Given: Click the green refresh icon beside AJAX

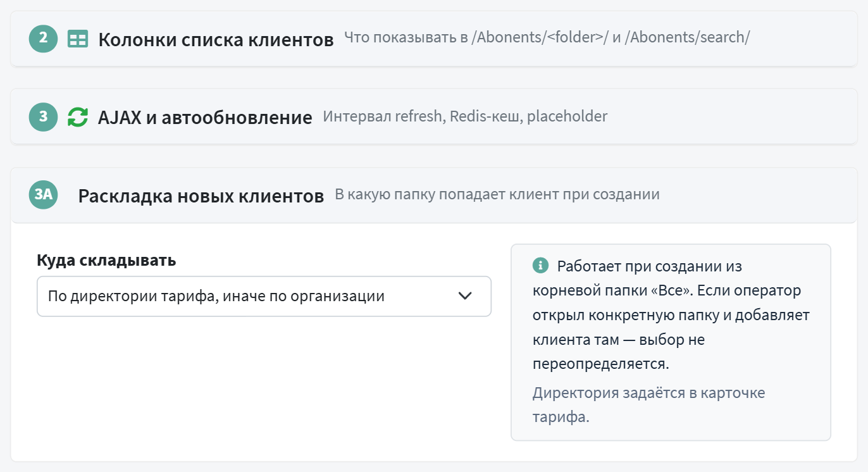Looking at the screenshot, I should [x=78, y=117].
